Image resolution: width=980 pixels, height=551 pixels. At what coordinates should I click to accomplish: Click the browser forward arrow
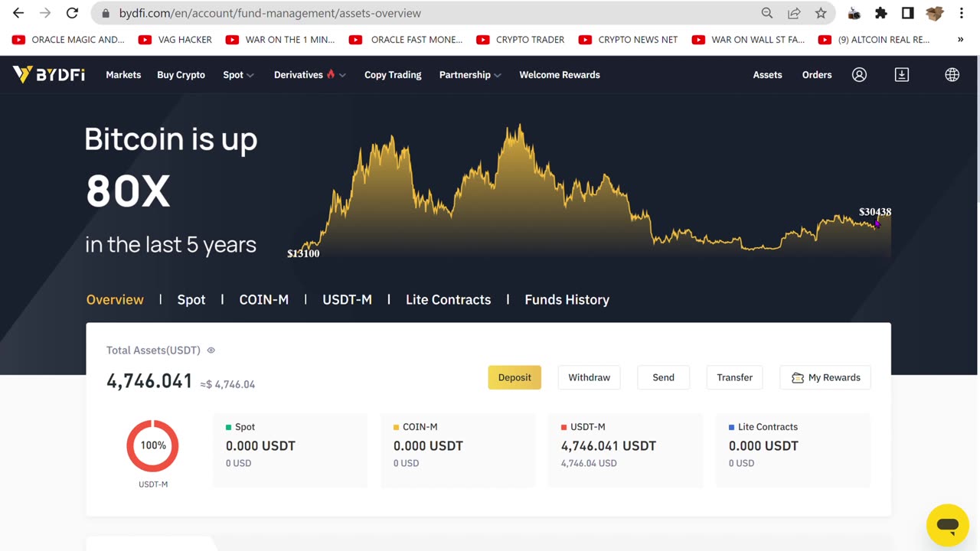(45, 13)
